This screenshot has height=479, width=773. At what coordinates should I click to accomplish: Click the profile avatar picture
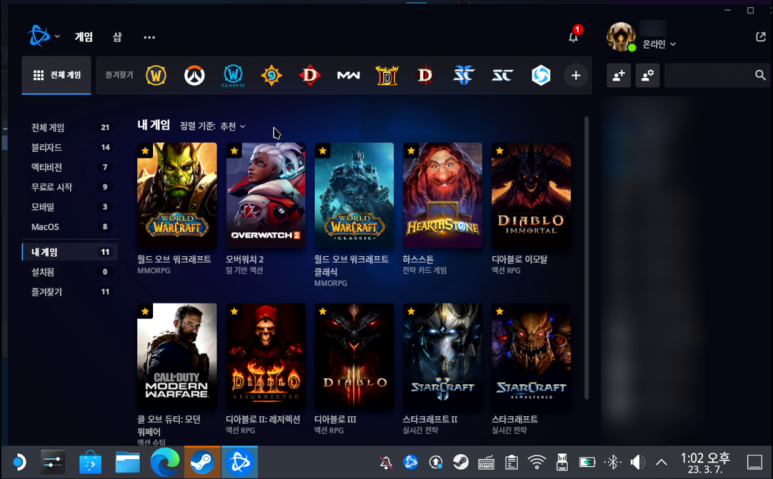[x=621, y=37]
